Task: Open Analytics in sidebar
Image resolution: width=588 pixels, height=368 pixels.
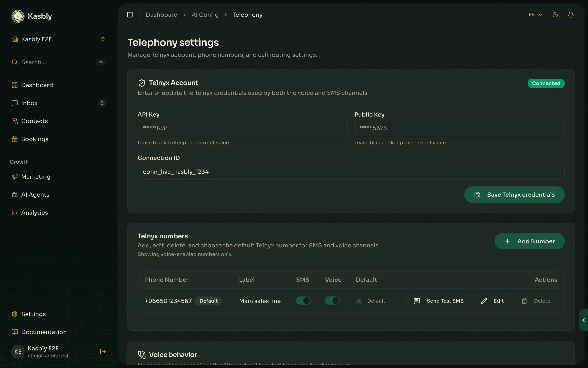Action: [59, 213]
